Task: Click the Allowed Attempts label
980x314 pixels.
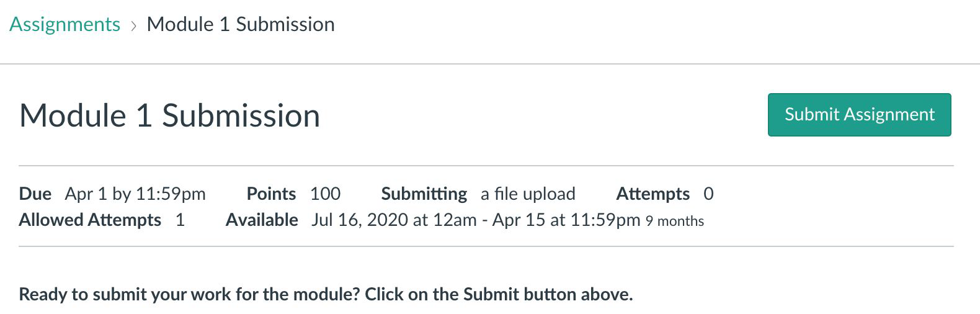Action: [90, 220]
